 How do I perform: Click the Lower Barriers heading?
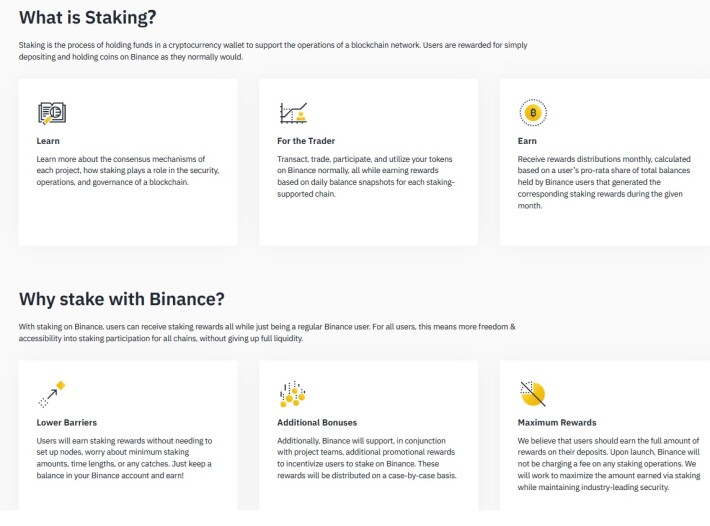[x=67, y=422]
